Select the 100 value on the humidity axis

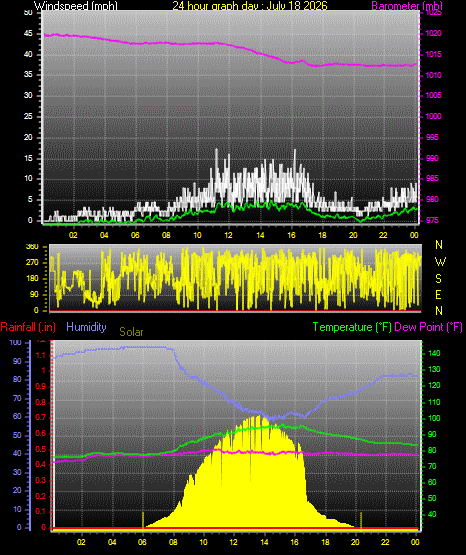(16, 343)
